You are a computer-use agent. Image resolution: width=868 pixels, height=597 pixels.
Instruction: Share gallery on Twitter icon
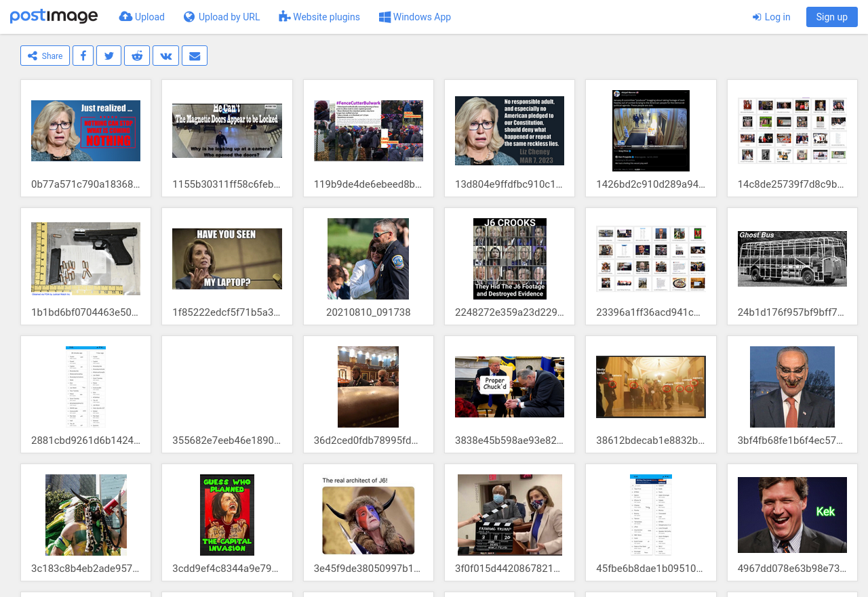click(108, 56)
